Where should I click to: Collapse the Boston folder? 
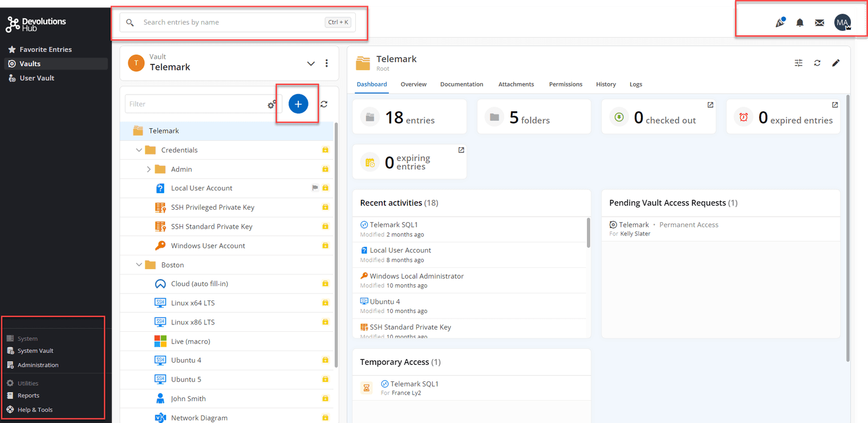pos(139,265)
